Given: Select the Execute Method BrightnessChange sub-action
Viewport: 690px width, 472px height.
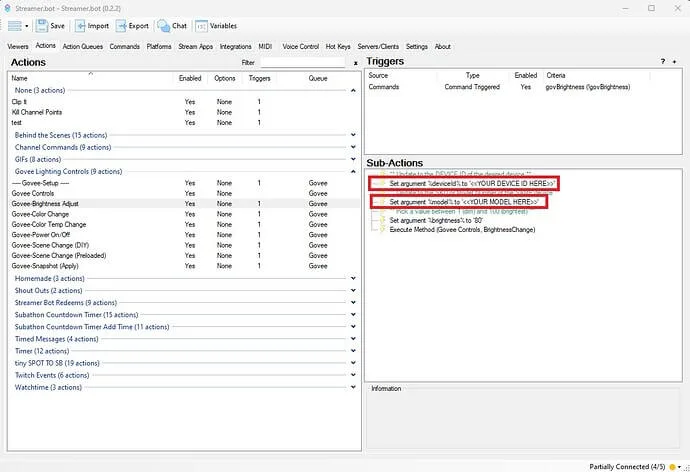Looking at the screenshot, I should click(462, 230).
